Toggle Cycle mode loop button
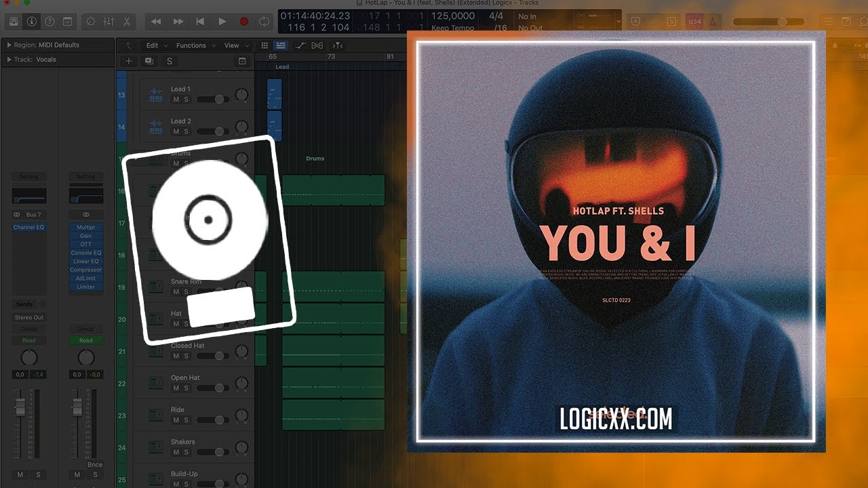 coord(264,22)
